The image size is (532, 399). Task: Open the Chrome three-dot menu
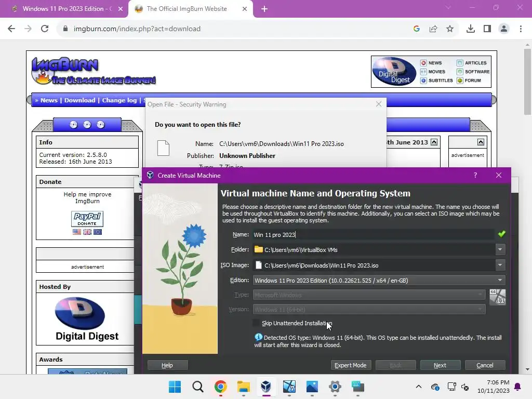521,29
